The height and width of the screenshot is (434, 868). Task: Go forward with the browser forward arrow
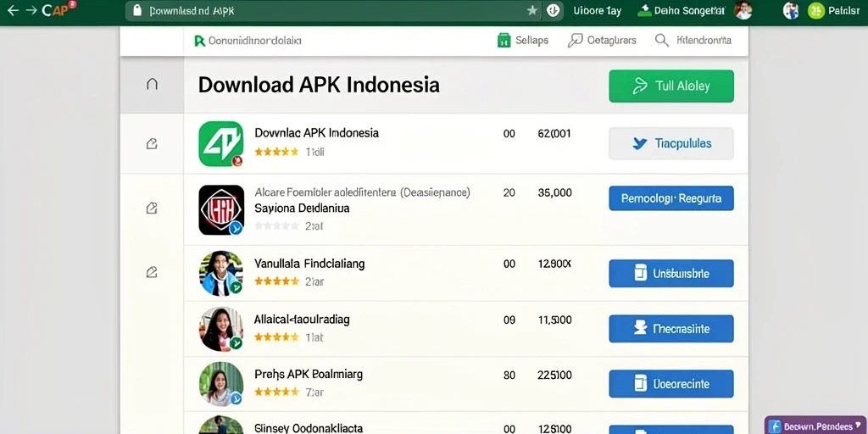(31, 10)
